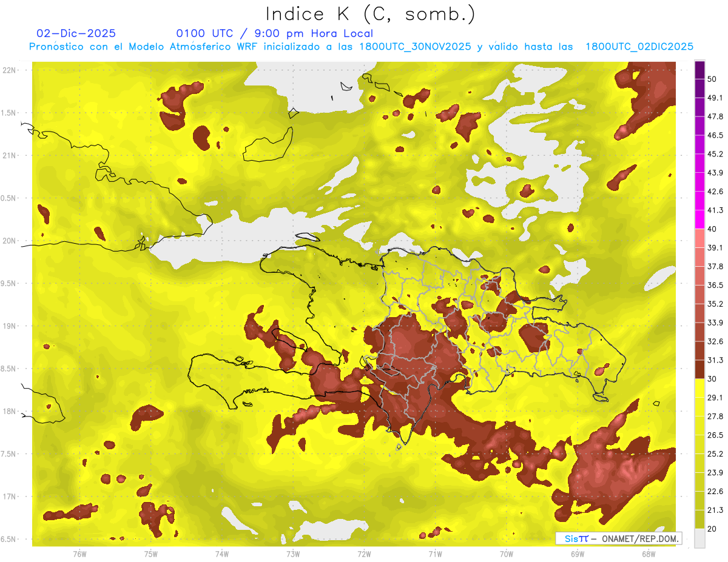Screen dimensions: 728x562
Task: Click the '20' colorbar value
Action: pos(713,529)
